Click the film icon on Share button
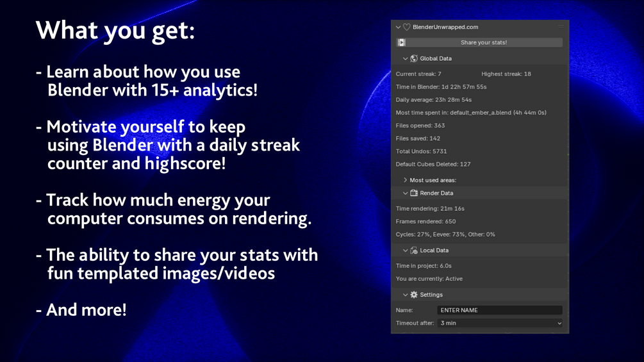The image size is (644, 362). (x=402, y=42)
